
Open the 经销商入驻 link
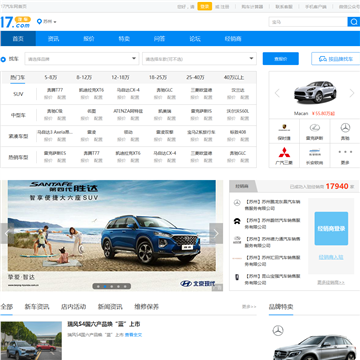331,257
